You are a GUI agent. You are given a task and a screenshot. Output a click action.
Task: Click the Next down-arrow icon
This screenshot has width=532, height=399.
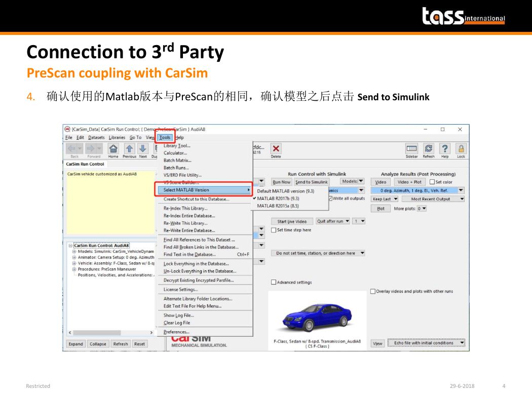[143, 149]
